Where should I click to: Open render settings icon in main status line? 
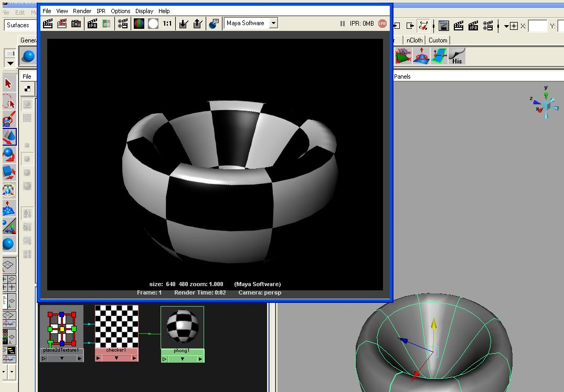pos(488,26)
